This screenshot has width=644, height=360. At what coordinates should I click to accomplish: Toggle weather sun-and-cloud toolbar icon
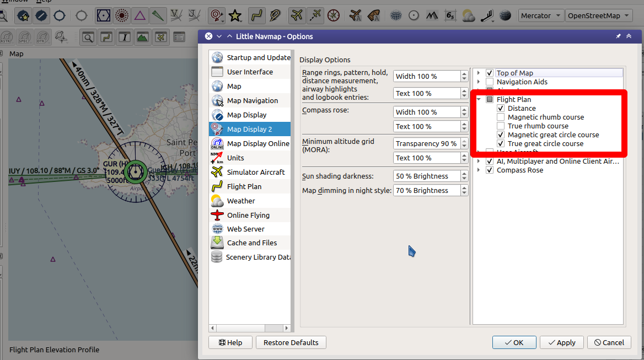click(468, 16)
